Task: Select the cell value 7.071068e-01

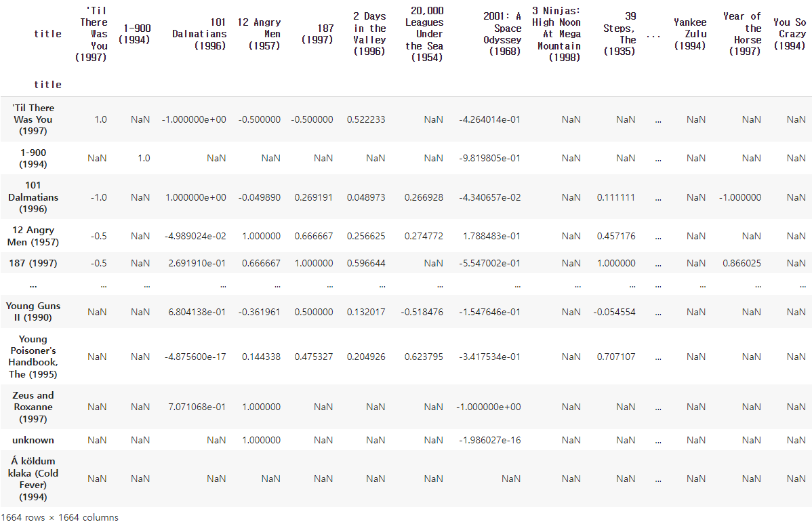Action: (x=197, y=407)
